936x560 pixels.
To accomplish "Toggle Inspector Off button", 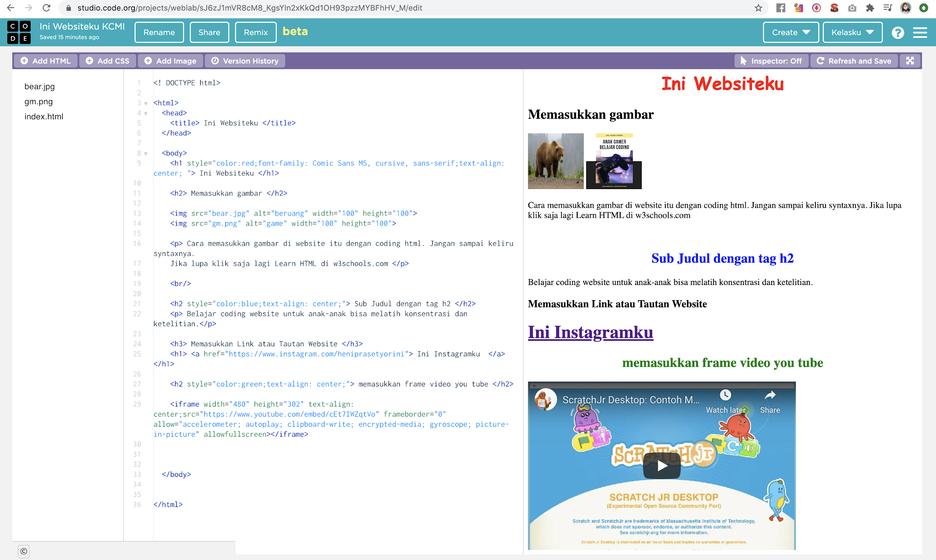I will 771,61.
